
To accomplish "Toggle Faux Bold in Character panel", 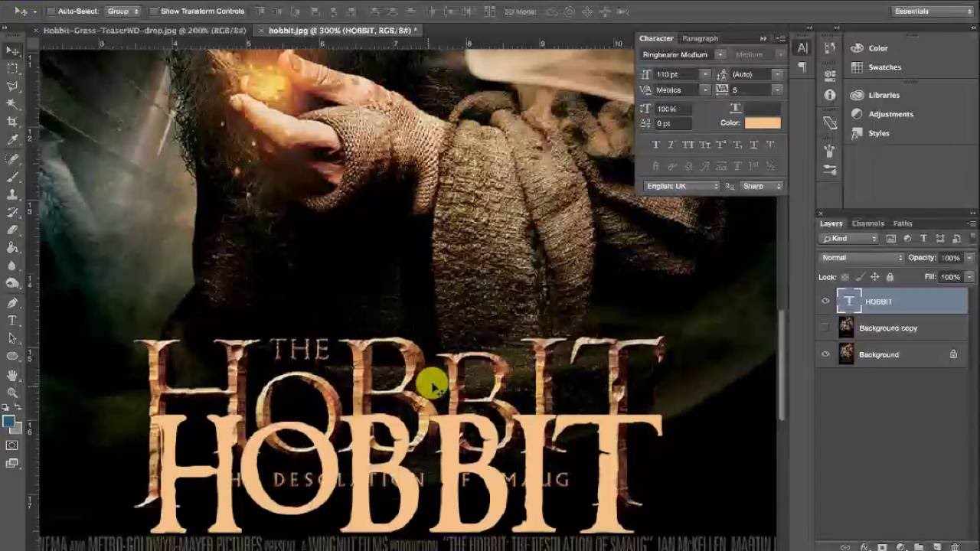I will point(655,145).
